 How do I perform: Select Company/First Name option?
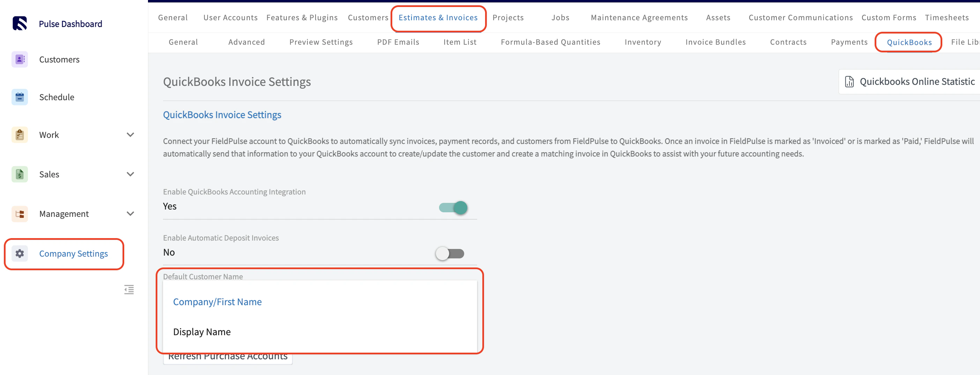pos(320,302)
